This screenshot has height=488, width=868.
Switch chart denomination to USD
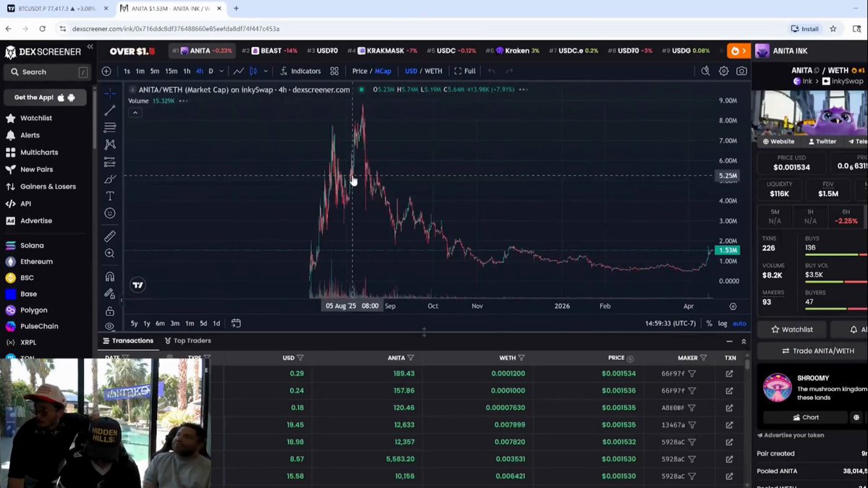point(411,71)
